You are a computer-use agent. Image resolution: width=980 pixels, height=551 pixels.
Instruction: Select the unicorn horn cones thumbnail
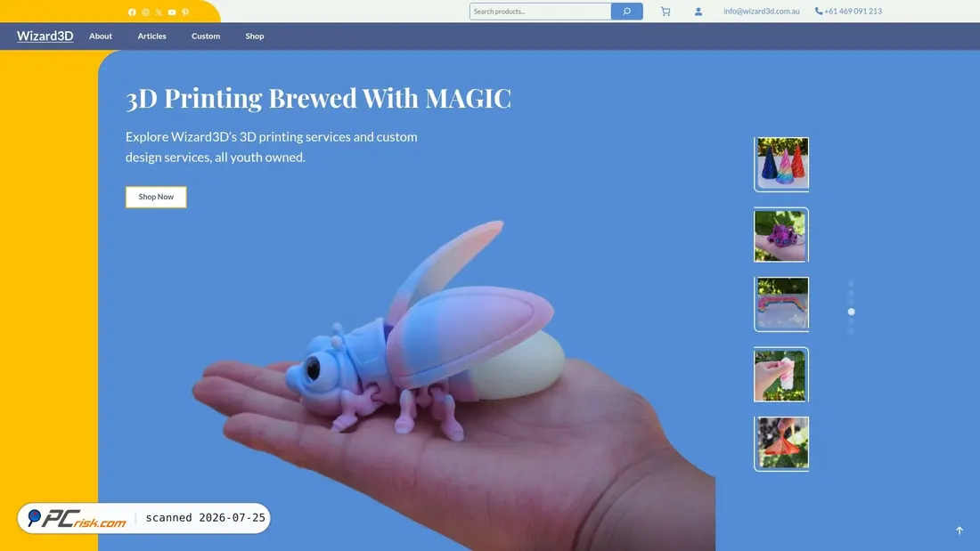click(x=781, y=165)
